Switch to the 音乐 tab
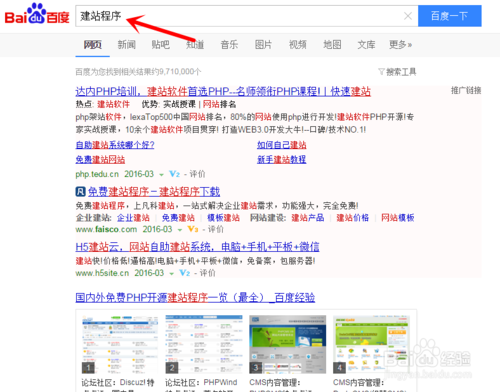This screenshot has height=392, width=500. pos(229,44)
